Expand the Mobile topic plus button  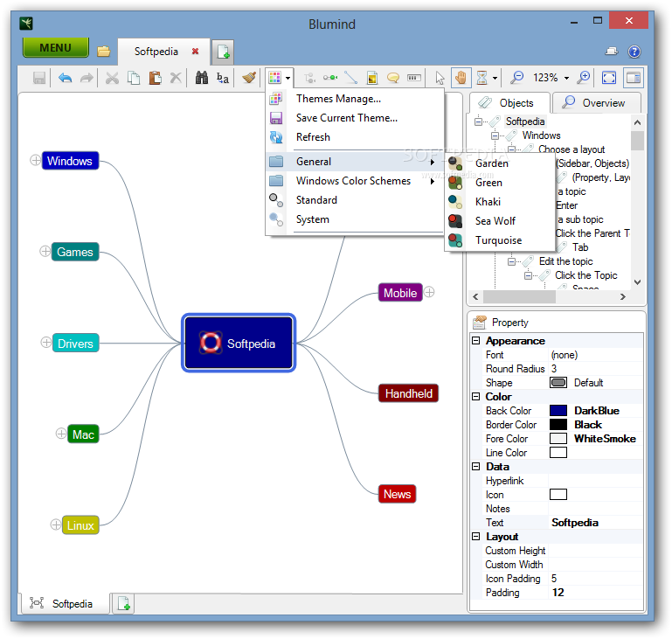(429, 292)
